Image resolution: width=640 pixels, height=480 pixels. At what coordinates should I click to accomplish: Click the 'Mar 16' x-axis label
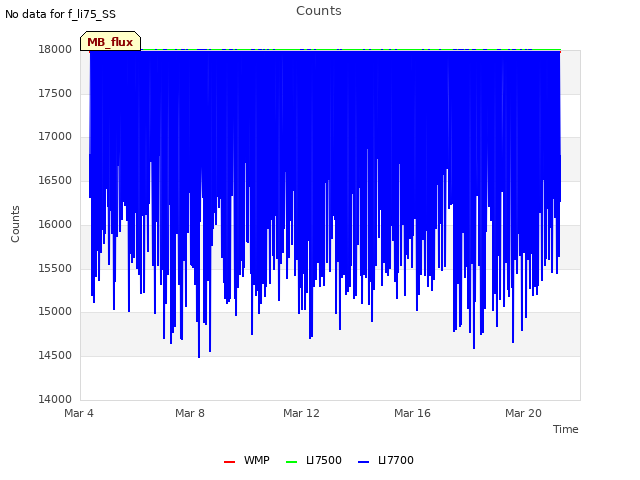pos(412,413)
